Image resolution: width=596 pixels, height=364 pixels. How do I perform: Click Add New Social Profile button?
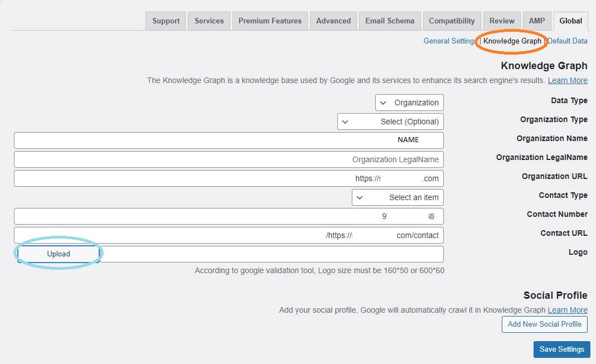(x=544, y=324)
